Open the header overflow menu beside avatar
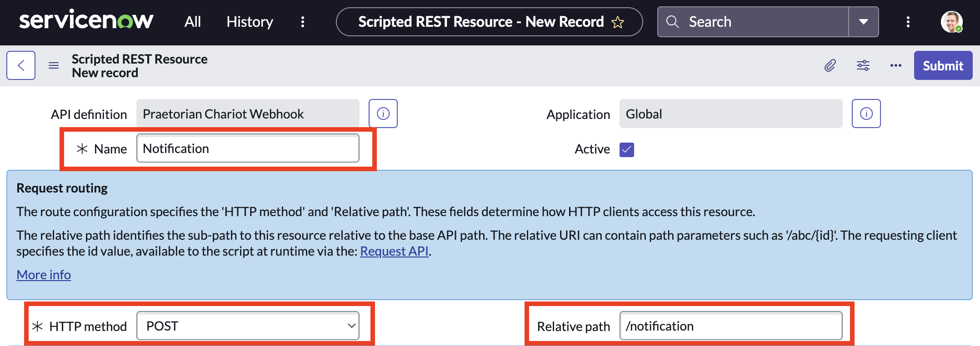This screenshot has width=980, height=346. [x=908, y=22]
